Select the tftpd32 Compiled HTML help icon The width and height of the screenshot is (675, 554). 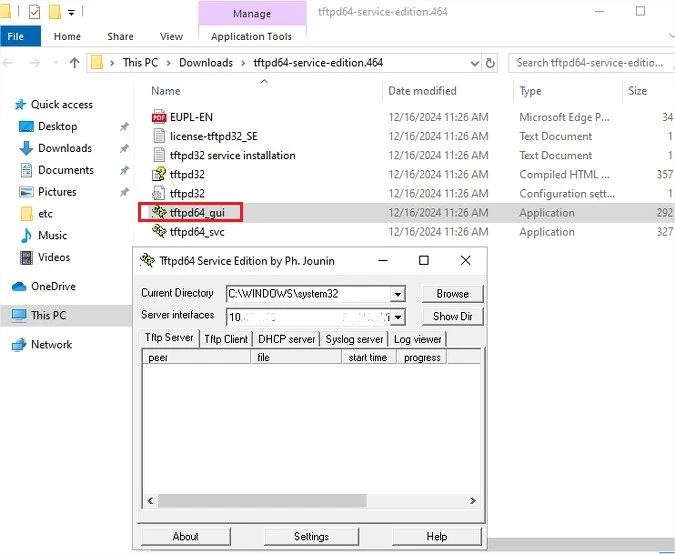pyautogui.click(x=159, y=174)
